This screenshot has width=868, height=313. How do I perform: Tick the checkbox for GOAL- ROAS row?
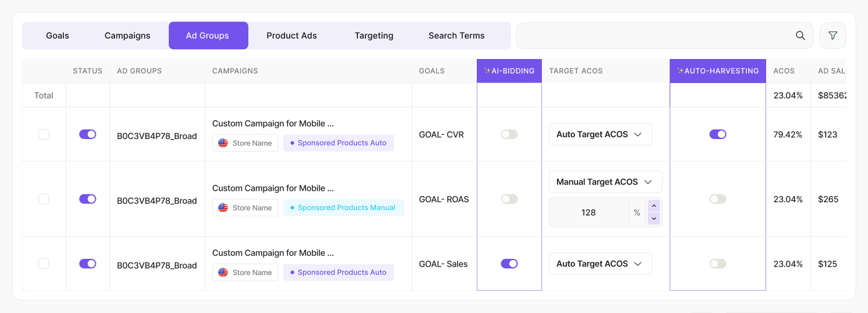coord(43,199)
